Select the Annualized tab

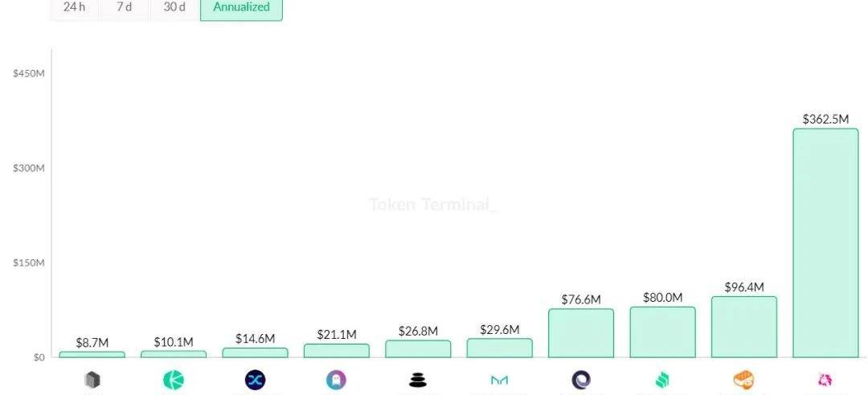coord(241,8)
